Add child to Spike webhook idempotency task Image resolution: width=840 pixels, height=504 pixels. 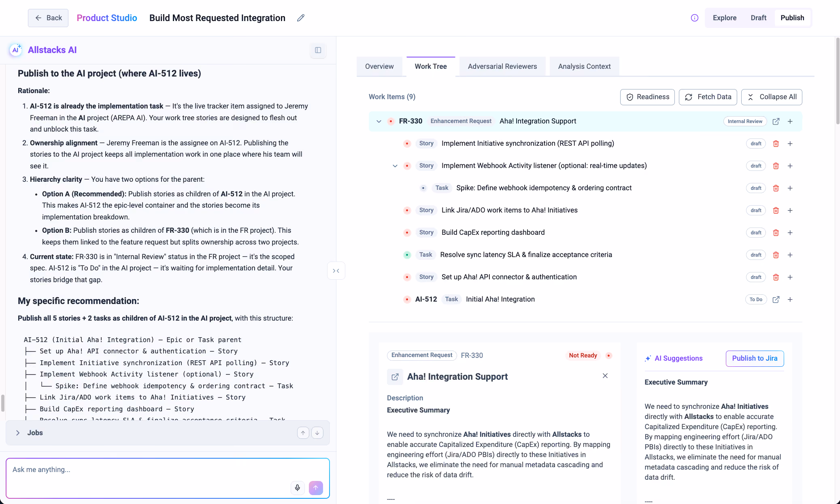[x=790, y=188]
